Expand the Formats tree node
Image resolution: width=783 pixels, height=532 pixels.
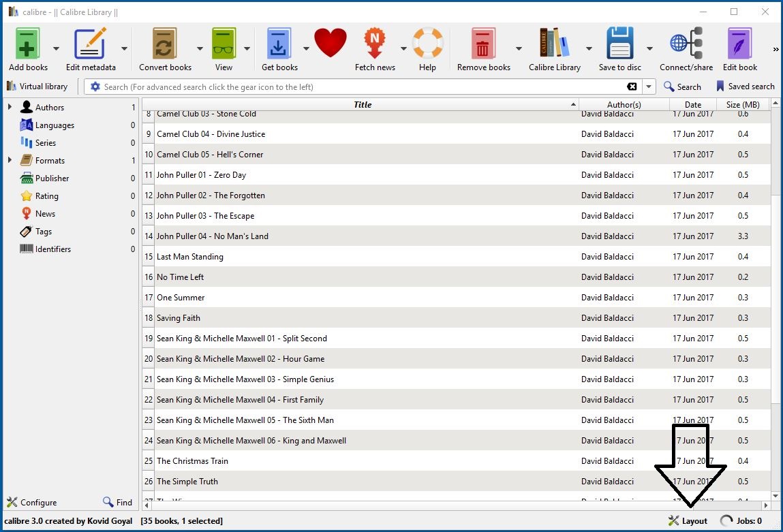click(x=10, y=160)
